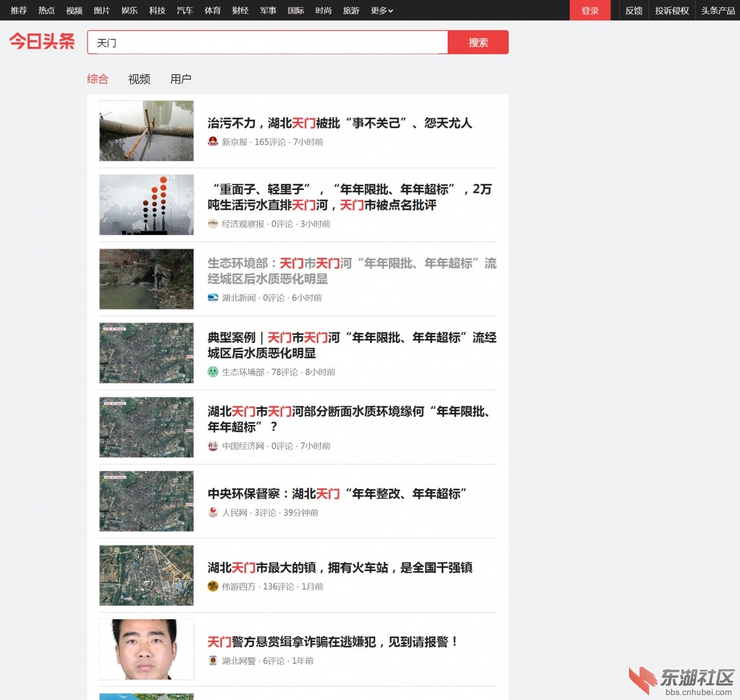Click the 中国经济网 source name
This screenshot has height=700, width=740.
click(x=243, y=446)
